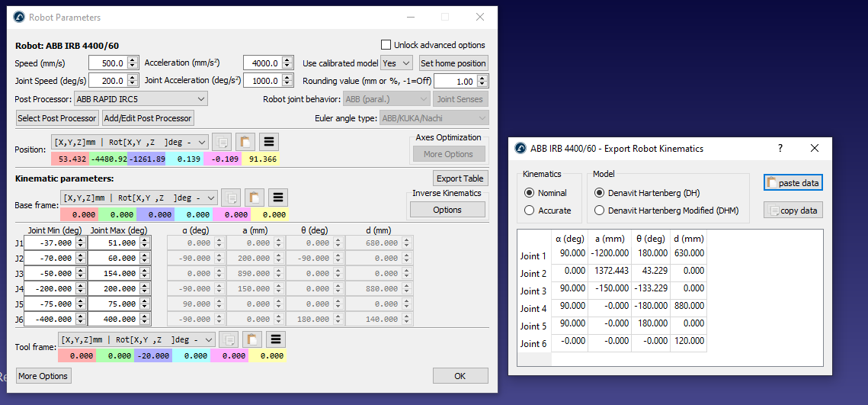
Task: Click the Tool frame paste icon
Action: coord(251,339)
